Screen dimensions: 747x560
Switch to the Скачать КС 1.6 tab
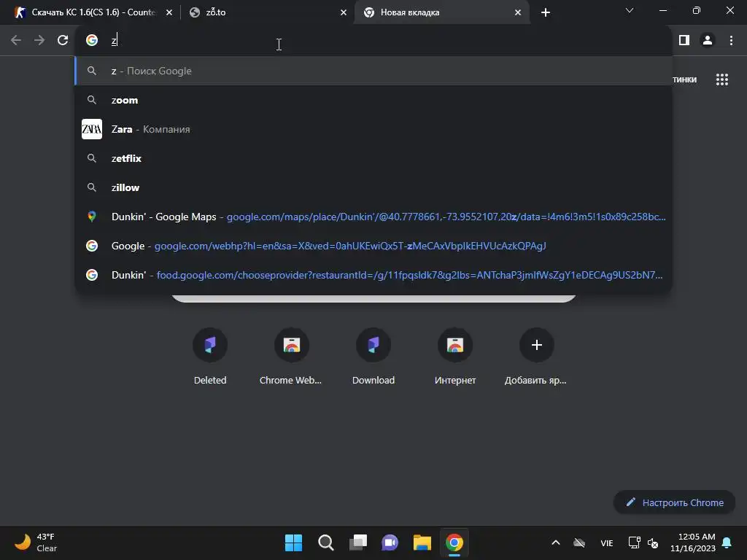tap(93, 12)
